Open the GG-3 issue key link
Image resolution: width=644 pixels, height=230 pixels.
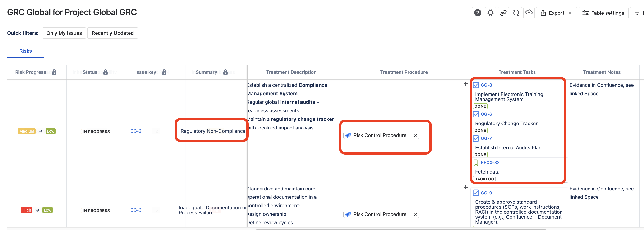click(x=136, y=210)
